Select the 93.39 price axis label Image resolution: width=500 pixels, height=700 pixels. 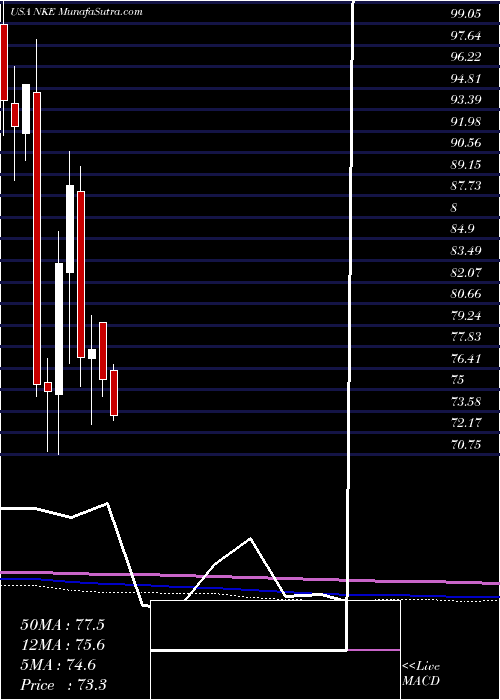coord(466,100)
